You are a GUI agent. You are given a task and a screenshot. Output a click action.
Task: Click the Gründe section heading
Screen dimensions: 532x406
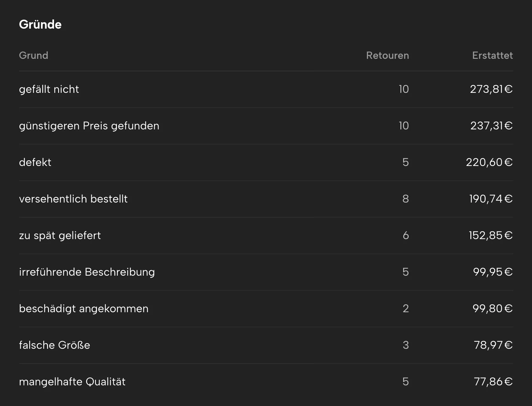[40, 24]
